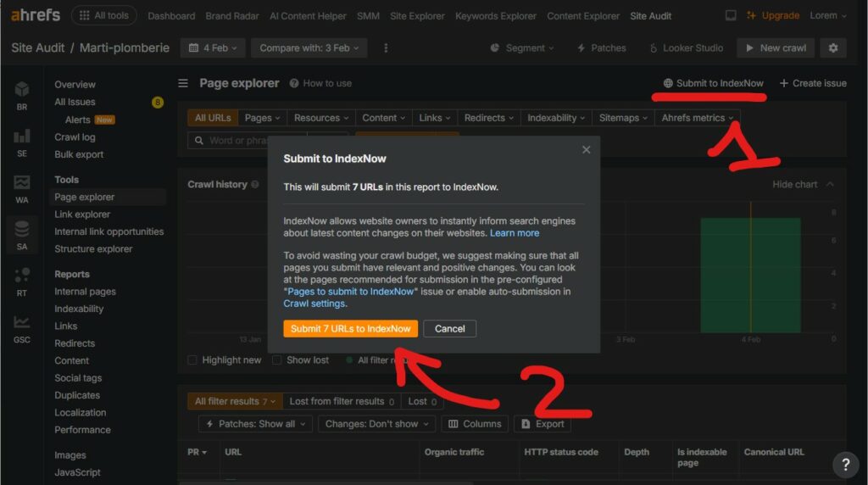This screenshot has width=868, height=485.
Task: Open Site Explorer in the top menu
Action: coord(417,16)
